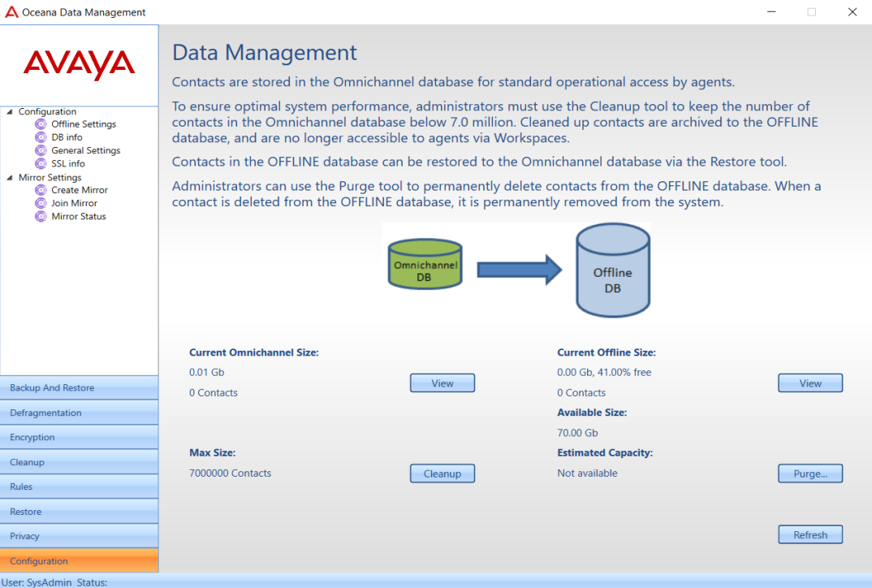
Task: Open the Restore section
Action: point(79,512)
